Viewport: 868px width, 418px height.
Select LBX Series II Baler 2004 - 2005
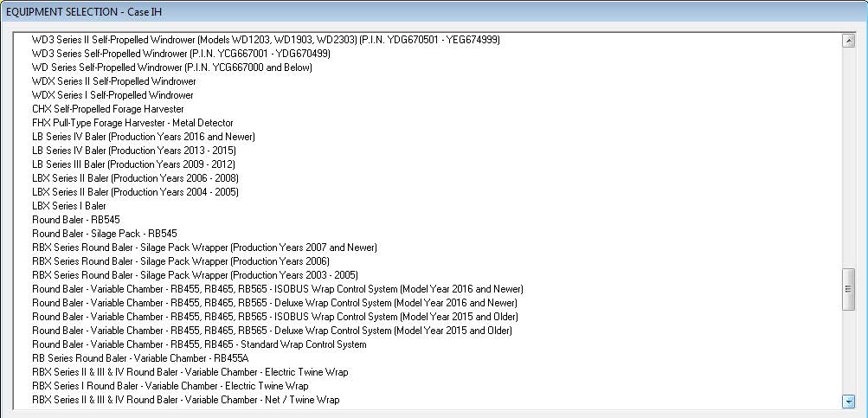tap(135, 192)
